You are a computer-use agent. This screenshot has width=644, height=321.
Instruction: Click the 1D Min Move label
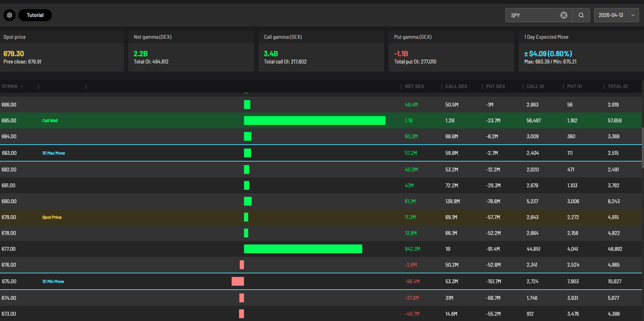53,281
